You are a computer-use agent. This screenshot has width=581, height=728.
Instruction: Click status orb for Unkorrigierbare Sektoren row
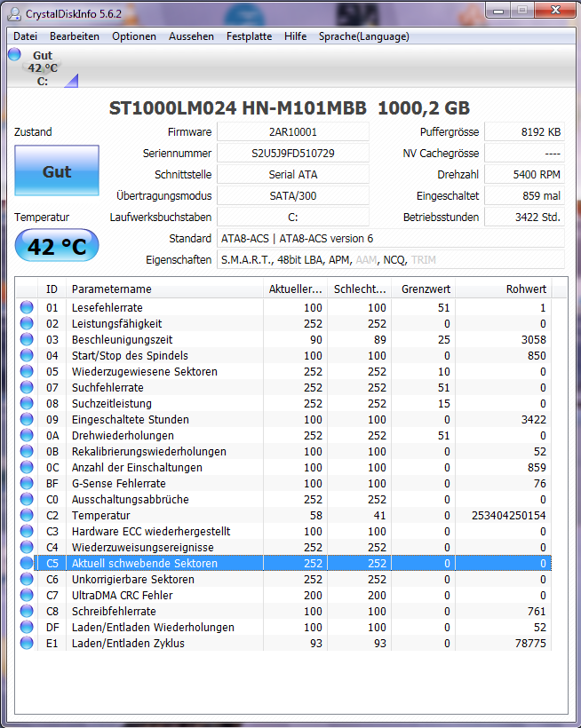coord(27,579)
